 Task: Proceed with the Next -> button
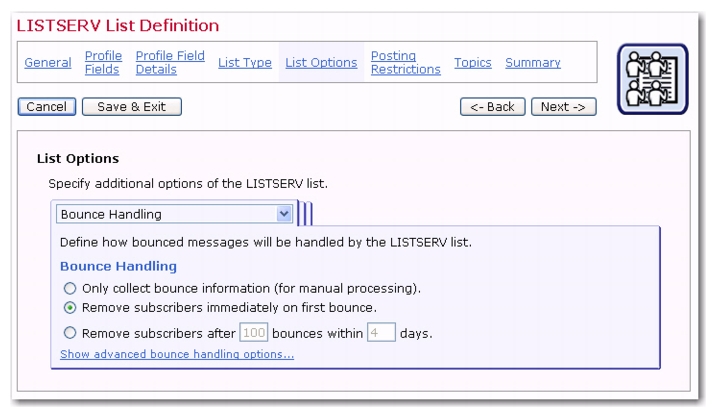tap(563, 107)
